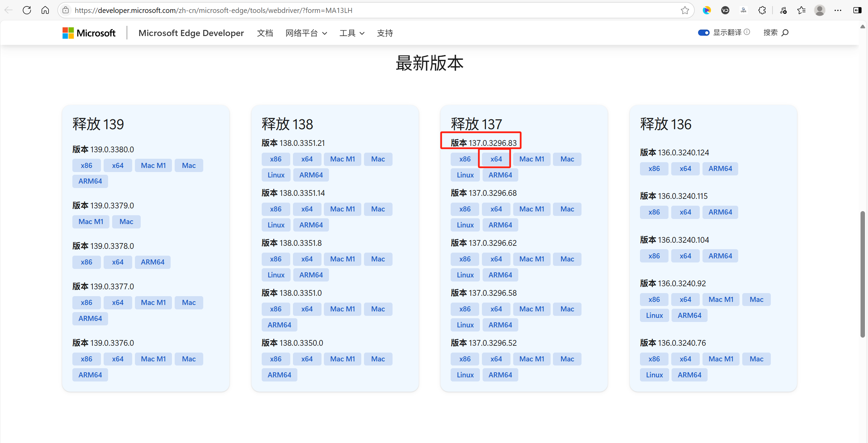Viewport: 868px width, 443px height.
Task: Click the media music-note icon in toolbar
Action: (x=783, y=10)
